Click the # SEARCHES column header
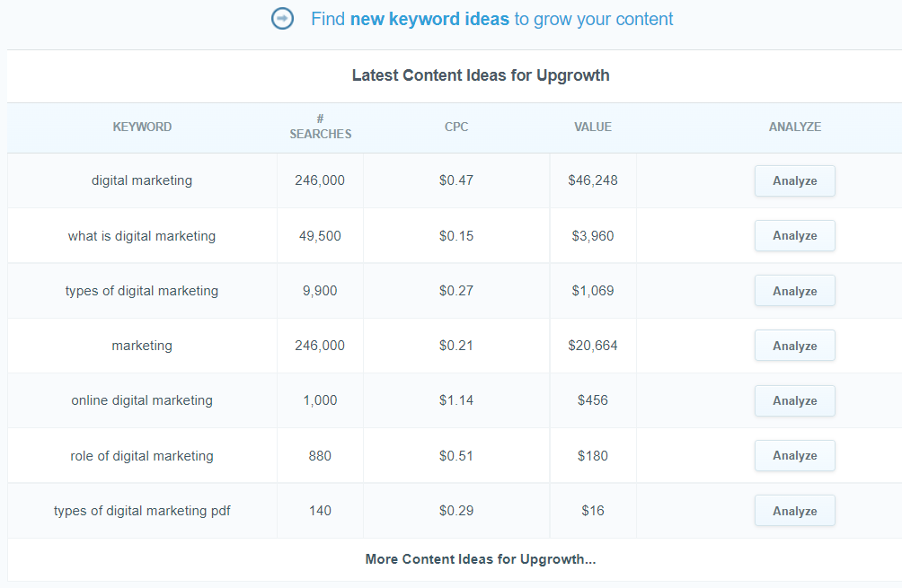The image size is (902, 588). tap(321, 127)
